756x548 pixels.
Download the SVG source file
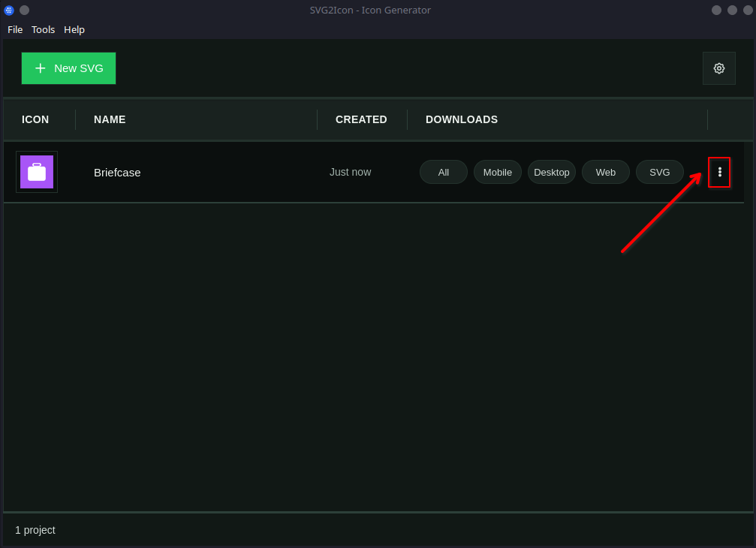(x=659, y=172)
